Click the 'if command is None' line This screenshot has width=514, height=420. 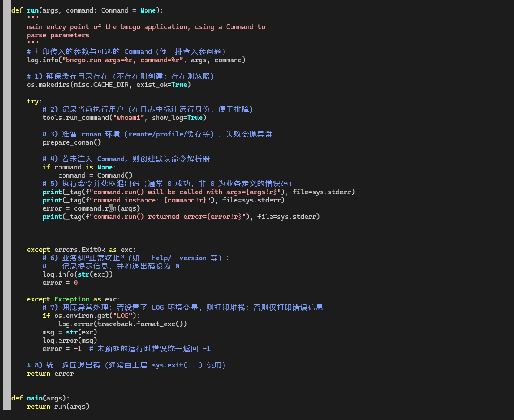coord(79,167)
